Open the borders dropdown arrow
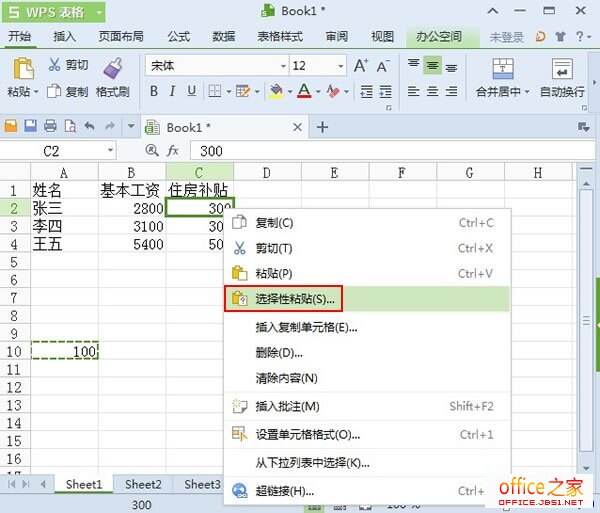This screenshot has width=600, height=513. [x=228, y=91]
